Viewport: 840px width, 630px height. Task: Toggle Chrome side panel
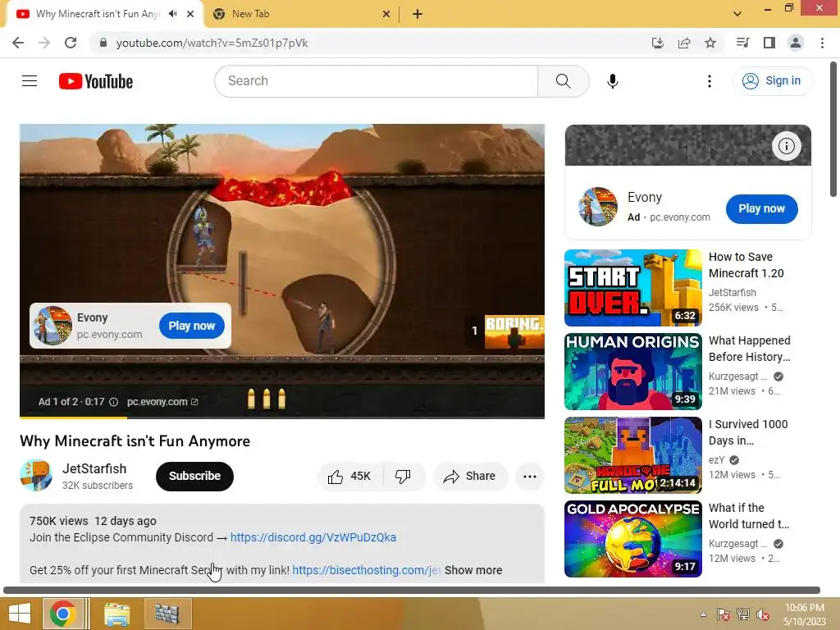coord(769,43)
